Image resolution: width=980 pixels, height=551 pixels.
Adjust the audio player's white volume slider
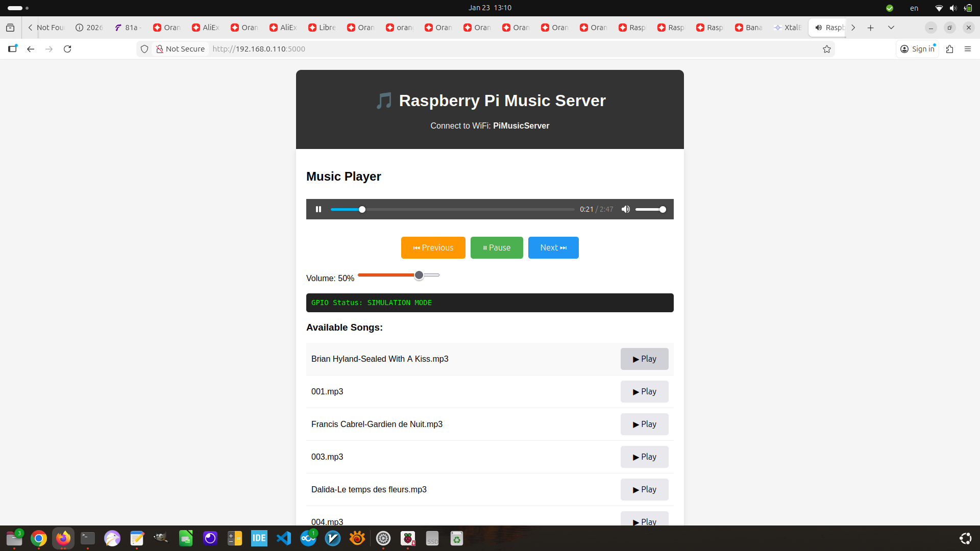(x=650, y=209)
